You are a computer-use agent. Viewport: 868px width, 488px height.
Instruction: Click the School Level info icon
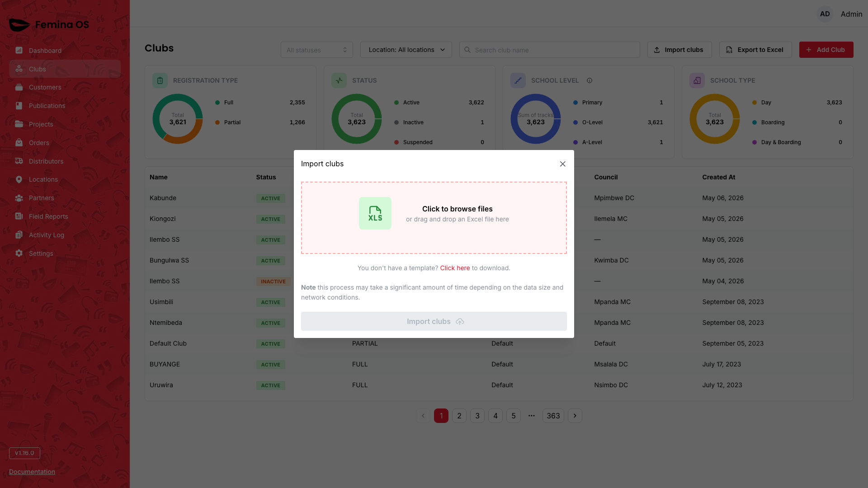coord(590,80)
